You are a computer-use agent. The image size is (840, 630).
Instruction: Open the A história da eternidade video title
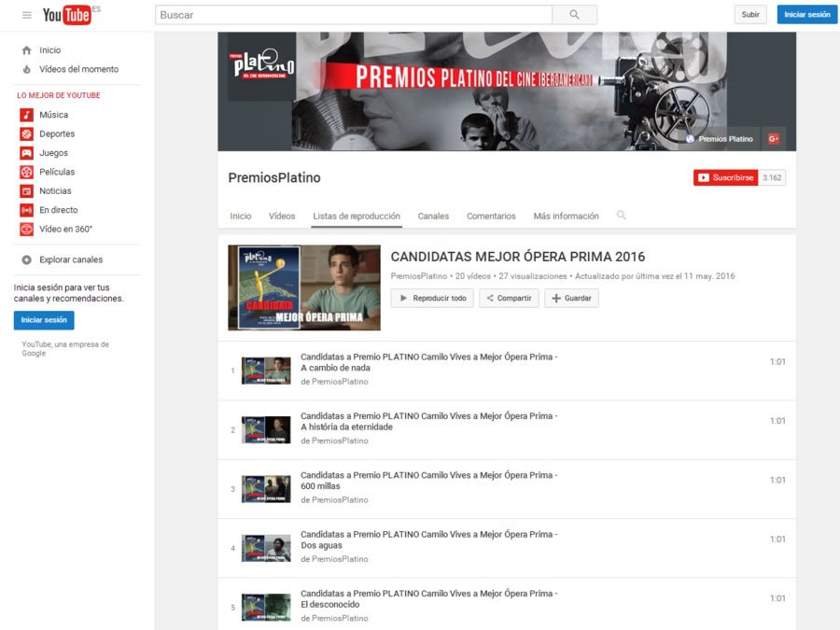pyautogui.click(x=428, y=422)
